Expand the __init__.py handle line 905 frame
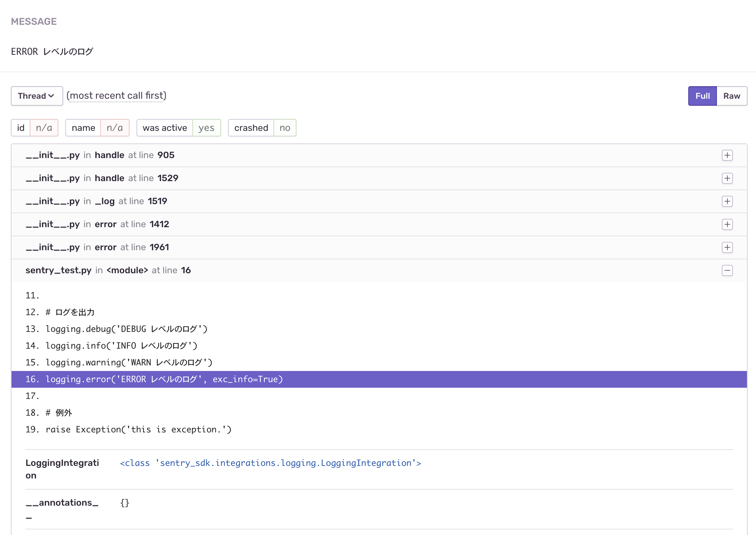 coord(727,155)
